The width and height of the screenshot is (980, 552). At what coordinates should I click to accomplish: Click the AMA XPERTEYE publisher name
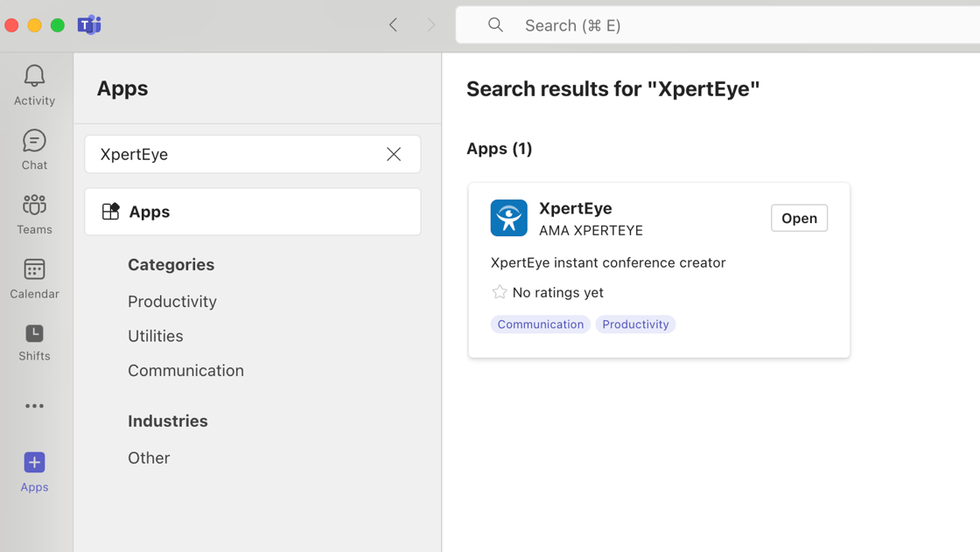(x=591, y=231)
